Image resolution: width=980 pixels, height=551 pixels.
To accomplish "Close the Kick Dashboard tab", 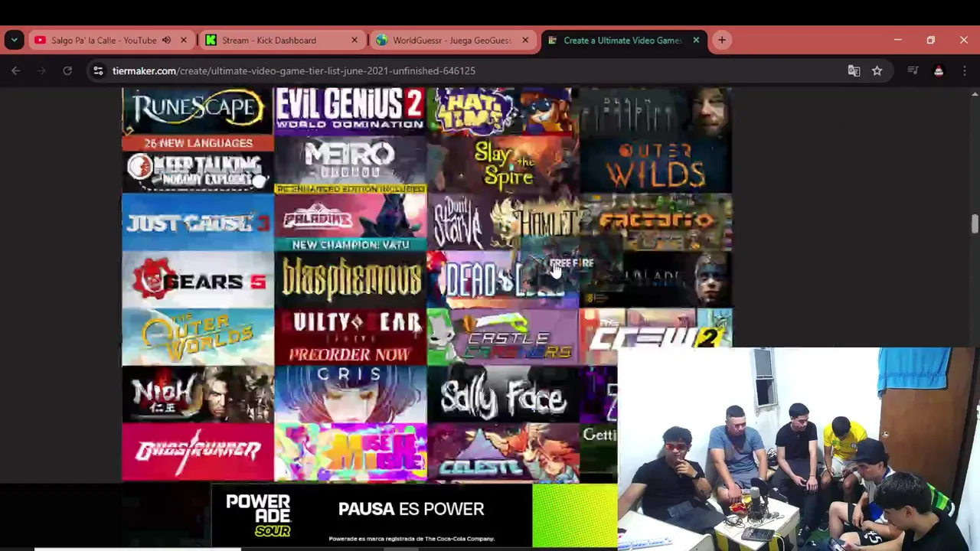I will click(354, 40).
